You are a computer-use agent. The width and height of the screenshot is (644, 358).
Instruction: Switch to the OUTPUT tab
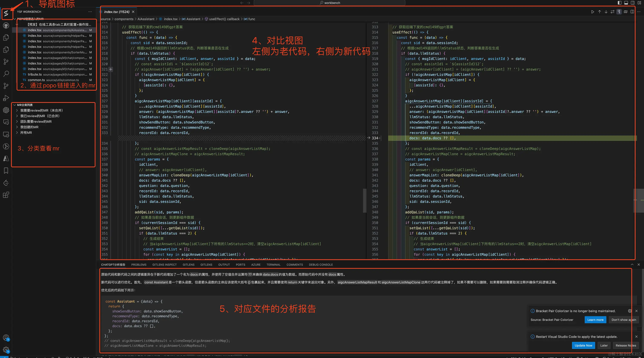click(224, 265)
